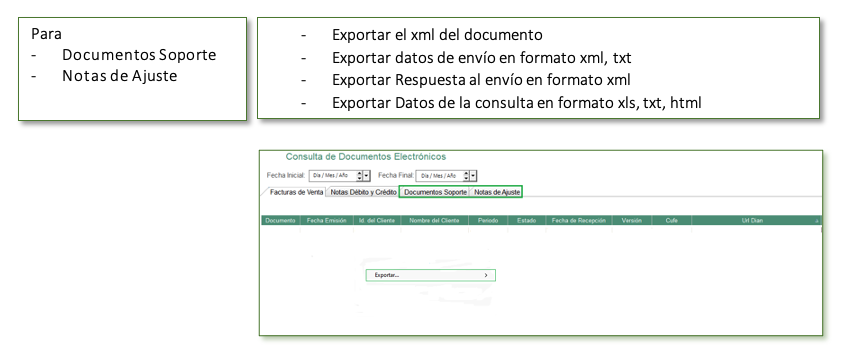The width and height of the screenshot is (845, 360).
Task: Open the Notas de Ajuste tab
Action: tap(496, 192)
